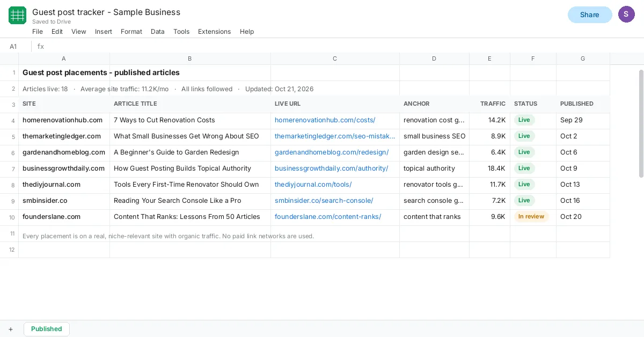
Task: Open the account avatar S
Action: [x=626, y=14]
